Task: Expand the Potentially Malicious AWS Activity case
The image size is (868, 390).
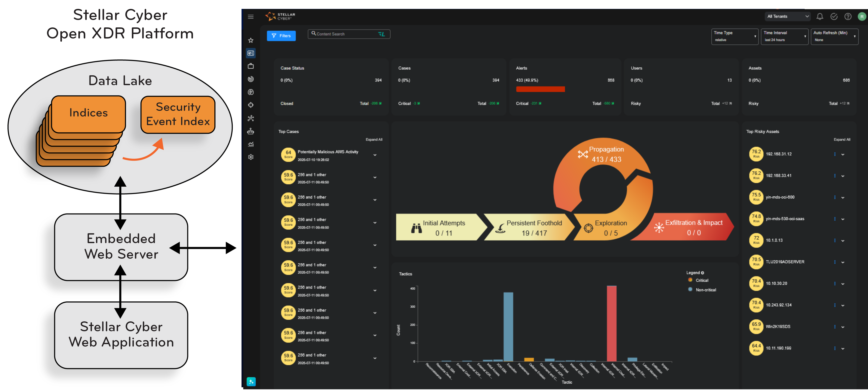Action: point(375,155)
